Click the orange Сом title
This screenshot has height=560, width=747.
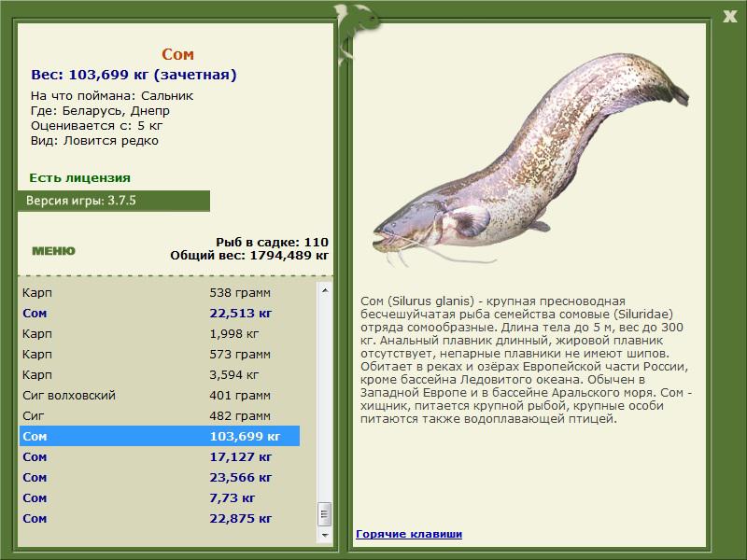177,54
